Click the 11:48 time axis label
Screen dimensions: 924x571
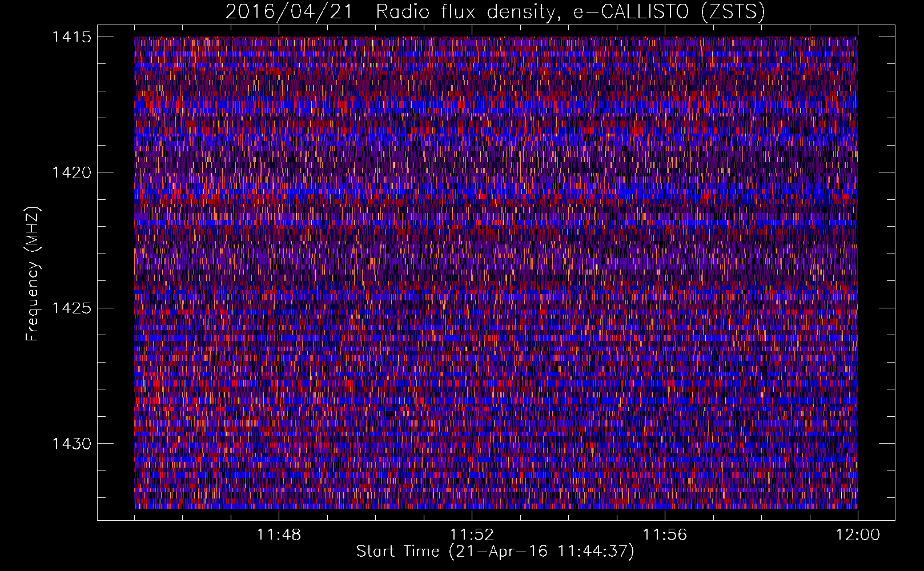click(279, 535)
